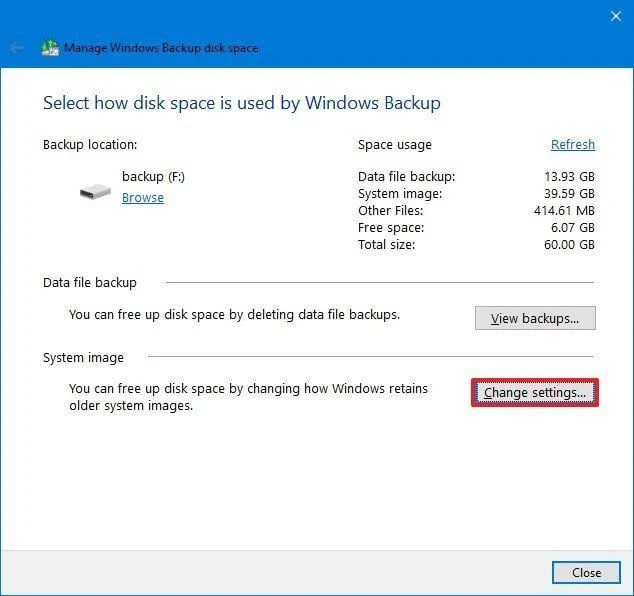Click the backup drive icon

[95, 192]
